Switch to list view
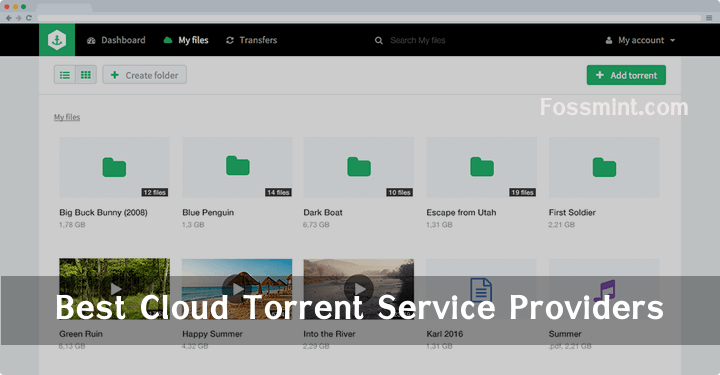Viewport: 720px width, 375px height. pyautogui.click(x=65, y=75)
